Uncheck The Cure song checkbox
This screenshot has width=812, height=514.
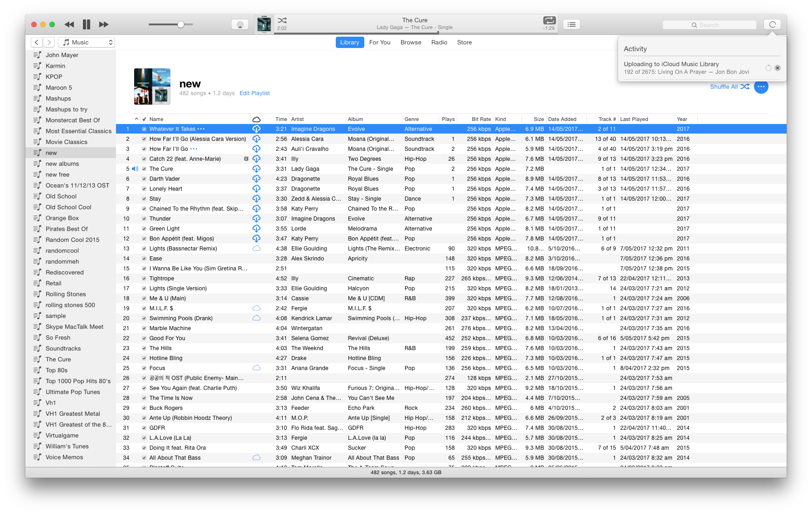tap(144, 169)
